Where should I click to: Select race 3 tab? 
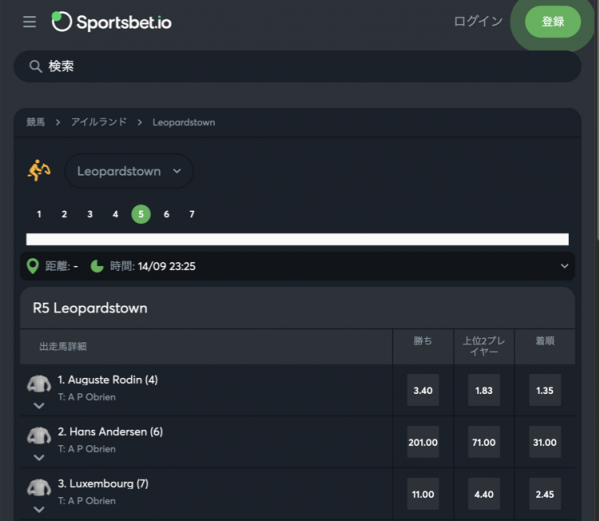[90, 214]
